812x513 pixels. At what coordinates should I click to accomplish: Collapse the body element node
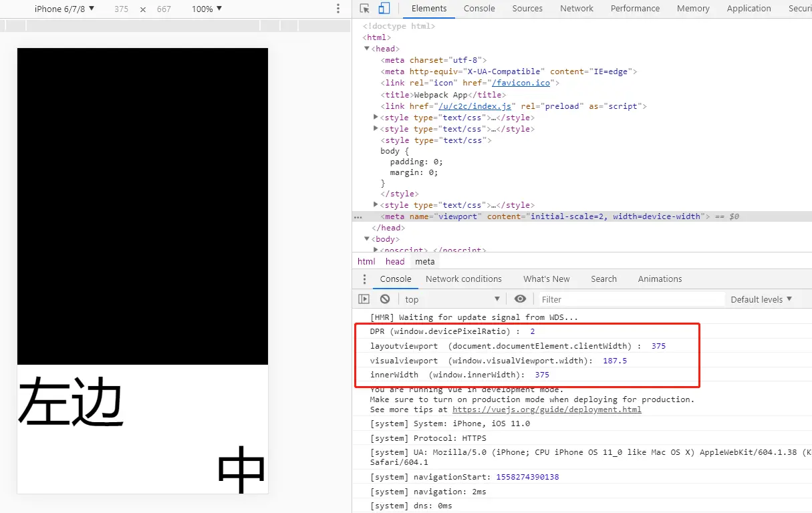point(367,239)
